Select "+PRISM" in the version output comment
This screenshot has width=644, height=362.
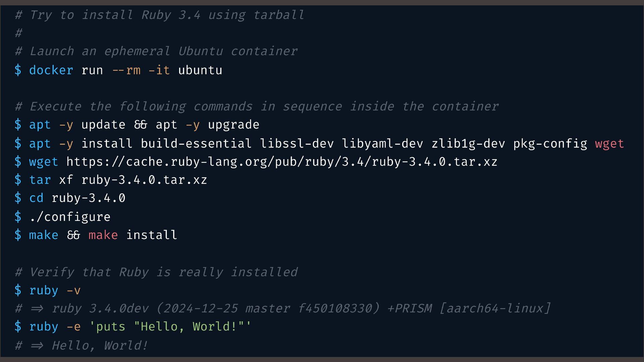pos(410,308)
